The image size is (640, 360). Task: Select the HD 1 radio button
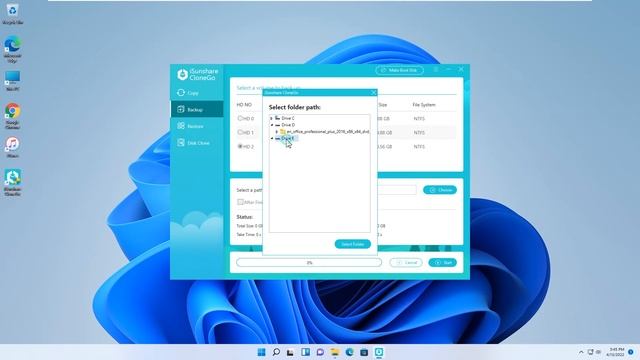(x=240, y=132)
